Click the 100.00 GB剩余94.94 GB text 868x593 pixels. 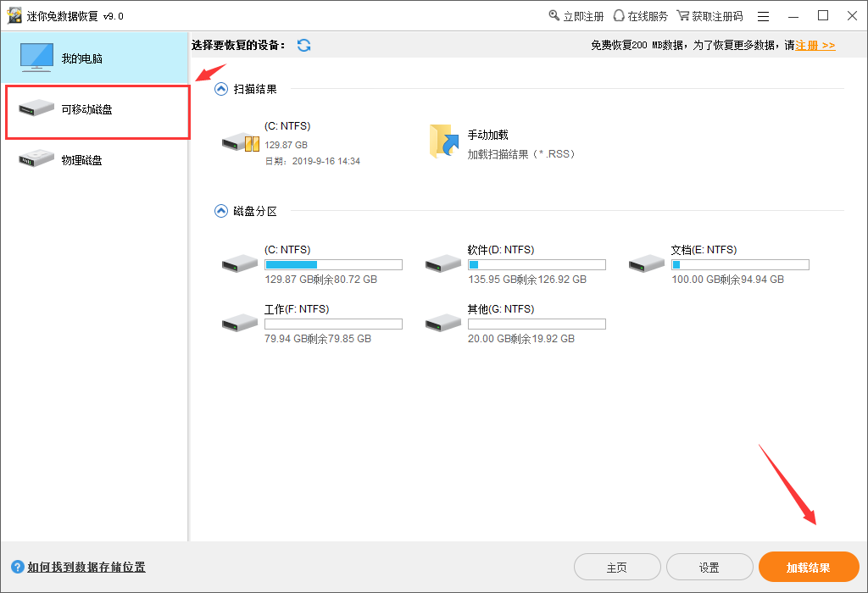pos(728,280)
